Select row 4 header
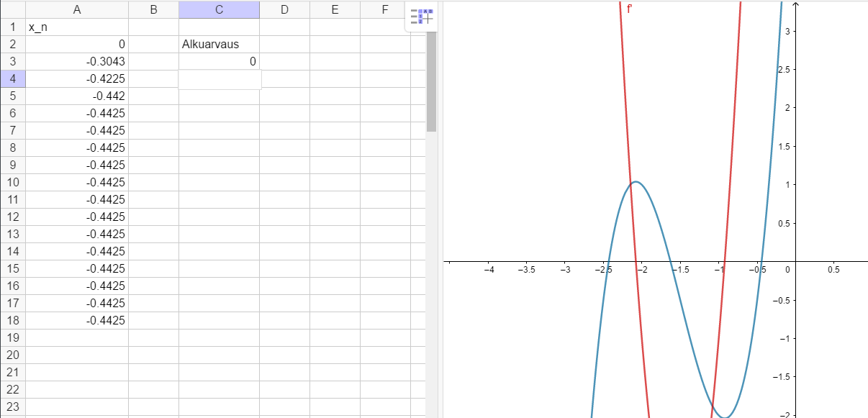 pyautogui.click(x=12, y=78)
